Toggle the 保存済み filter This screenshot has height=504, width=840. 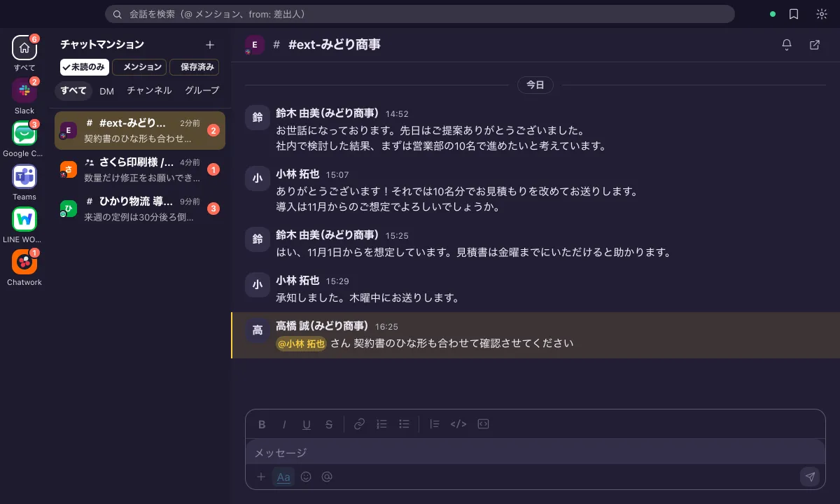195,67
